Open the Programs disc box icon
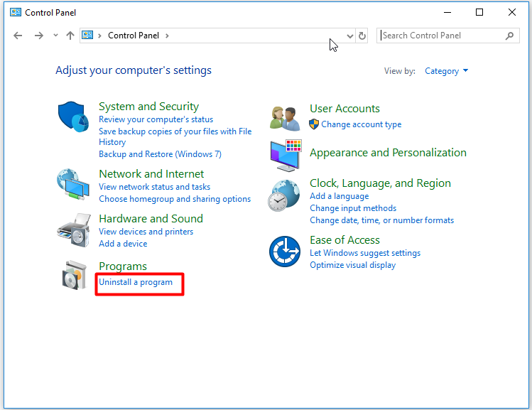The height and width of the screenshot is (410, 532). pos(74,275)
